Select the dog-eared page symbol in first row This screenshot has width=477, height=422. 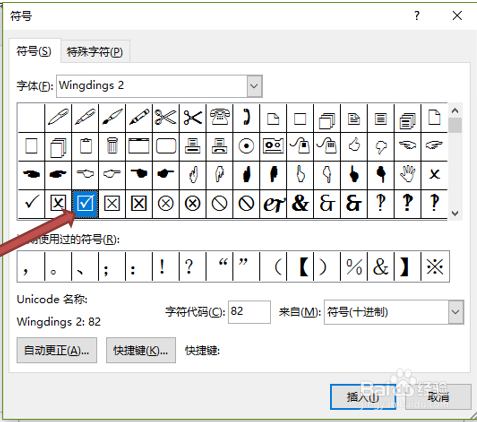pos(273,118)
